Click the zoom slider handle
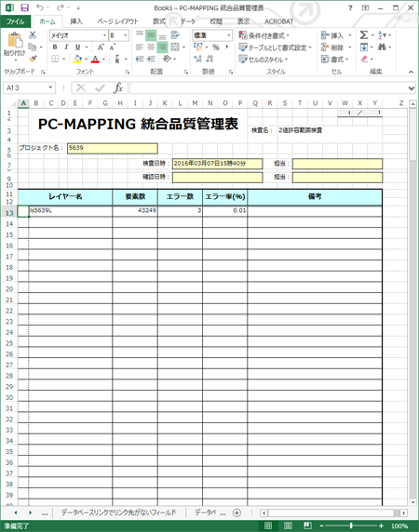 351,525
